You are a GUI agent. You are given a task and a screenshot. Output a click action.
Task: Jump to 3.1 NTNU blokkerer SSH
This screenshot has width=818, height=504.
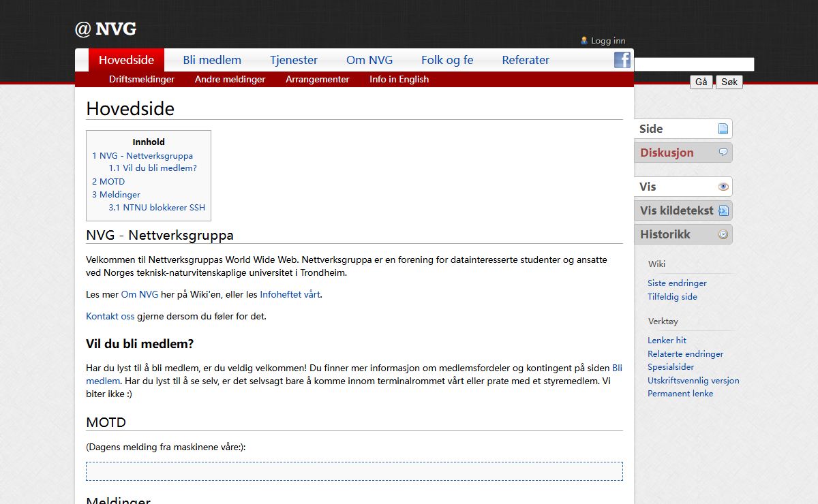157,208
